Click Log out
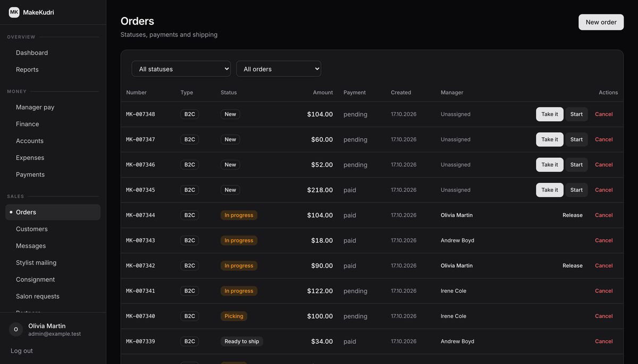638x364 pixels. 22,351
